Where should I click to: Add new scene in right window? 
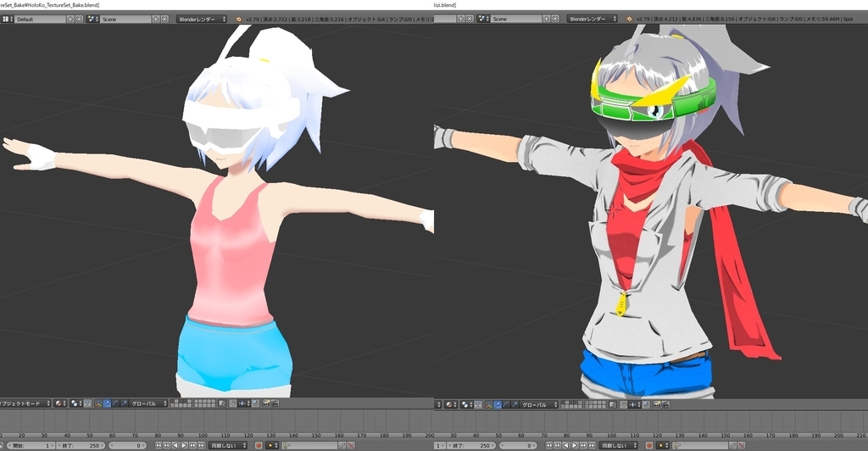pos(547,19)
